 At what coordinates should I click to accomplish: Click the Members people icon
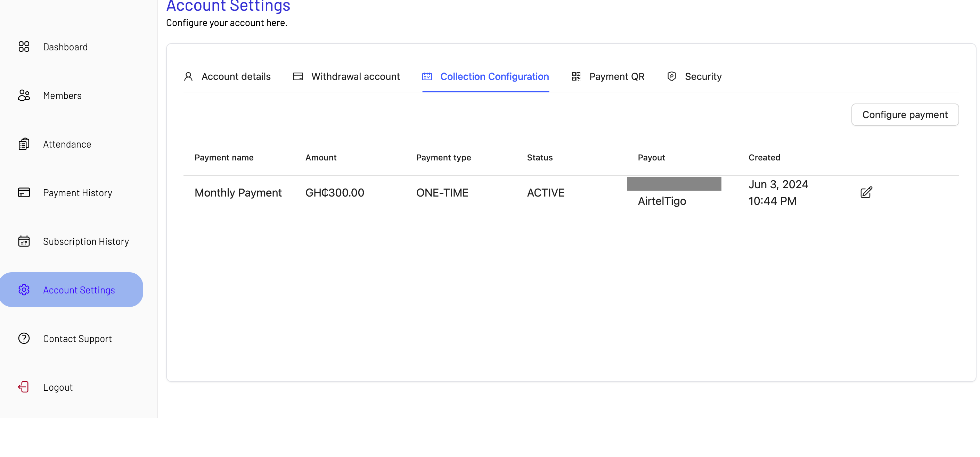[x=24, y=95]
